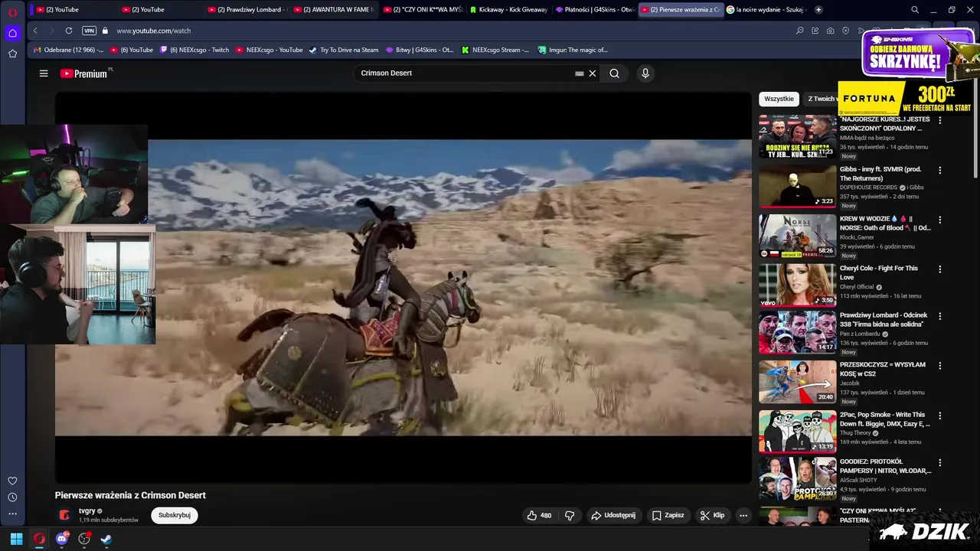Open a new browser tab with plus

pos(818,9)
